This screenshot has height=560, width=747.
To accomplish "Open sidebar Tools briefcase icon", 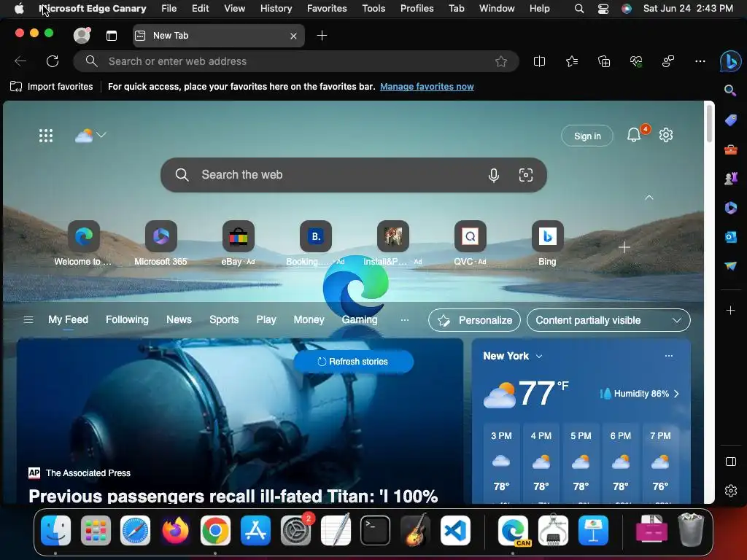I will point(730,149).
